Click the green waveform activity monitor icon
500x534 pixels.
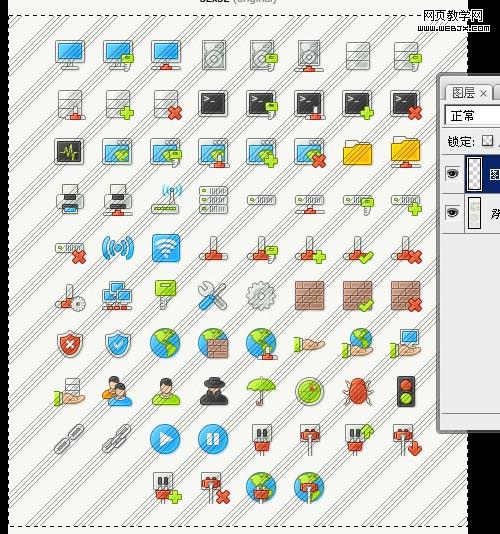69,151
